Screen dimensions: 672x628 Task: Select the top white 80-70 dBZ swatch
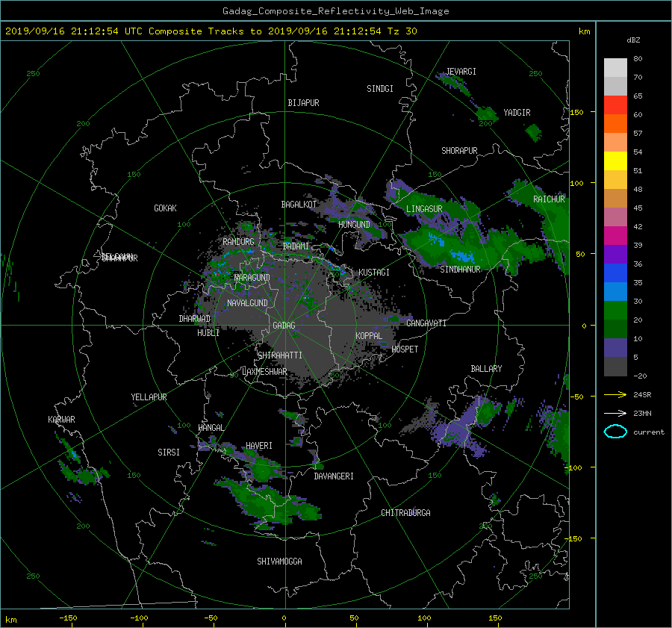pos(615,68)
